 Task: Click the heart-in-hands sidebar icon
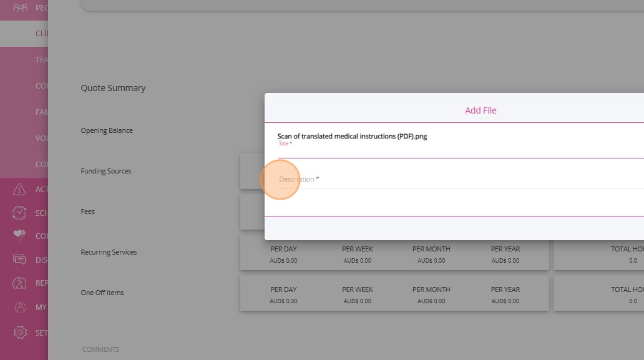pyautogui.click(x=19, y=235)
